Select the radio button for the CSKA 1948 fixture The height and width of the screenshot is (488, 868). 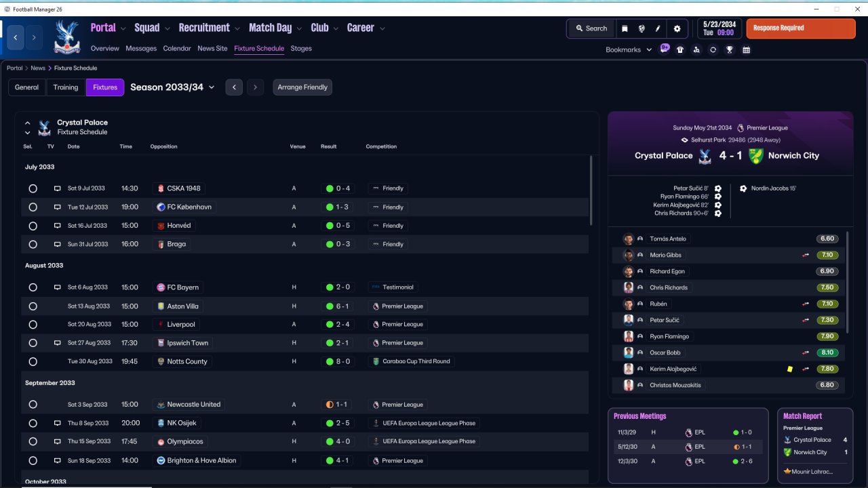(33, 188)
